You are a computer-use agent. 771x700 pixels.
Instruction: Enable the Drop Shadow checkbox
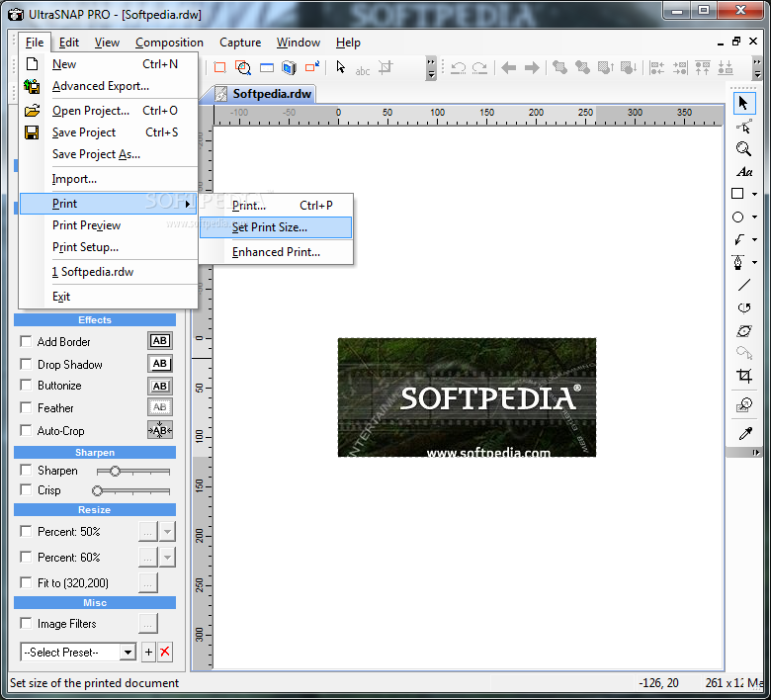(26, 364)
